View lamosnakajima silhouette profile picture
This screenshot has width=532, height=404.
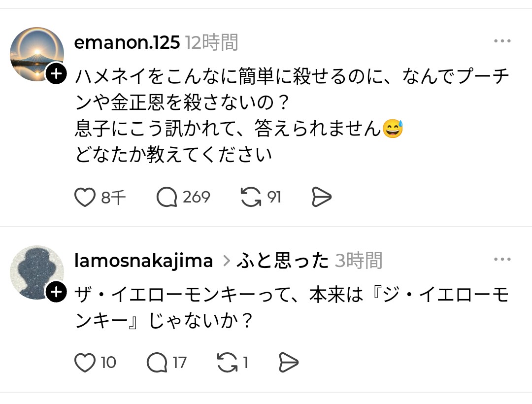(36, 272)
